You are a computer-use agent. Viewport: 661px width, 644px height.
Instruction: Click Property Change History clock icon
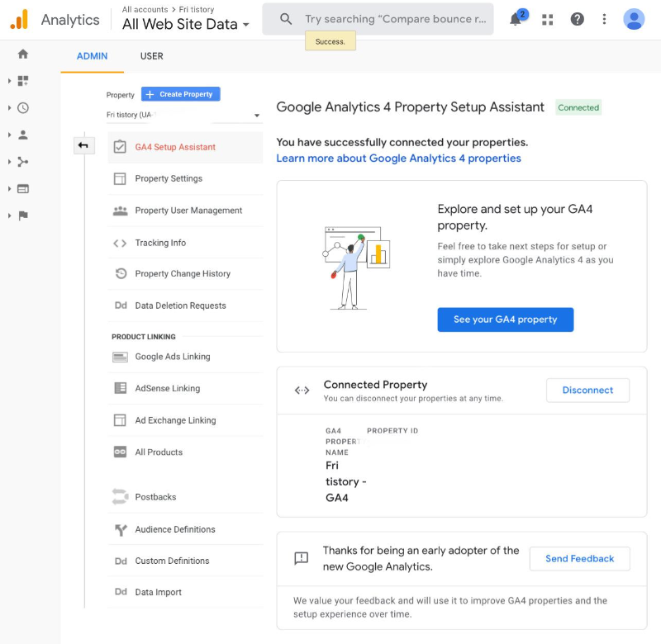[121, 274]
